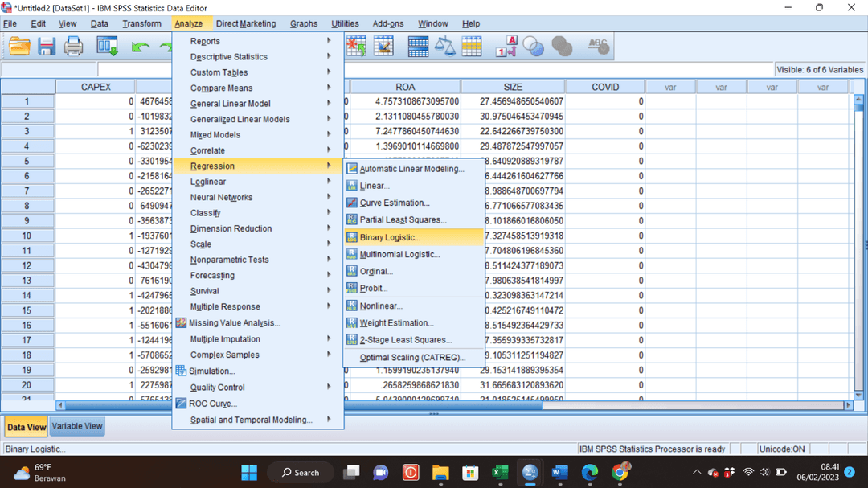The width and height of the screenshot is (868, 488).
Task: Expand the Nonparametric Tests submenu
Action: point(258,260)
